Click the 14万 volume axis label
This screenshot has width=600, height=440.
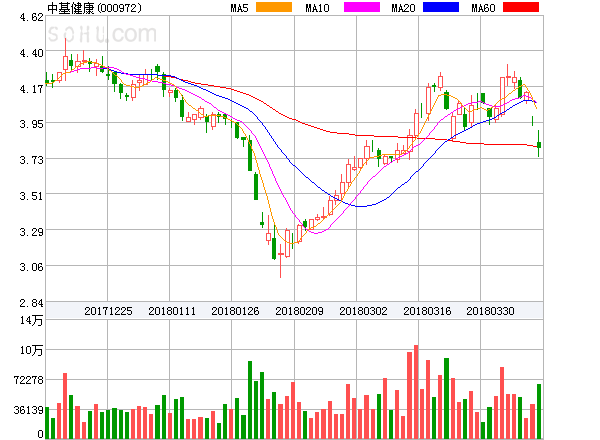[31, 320]
